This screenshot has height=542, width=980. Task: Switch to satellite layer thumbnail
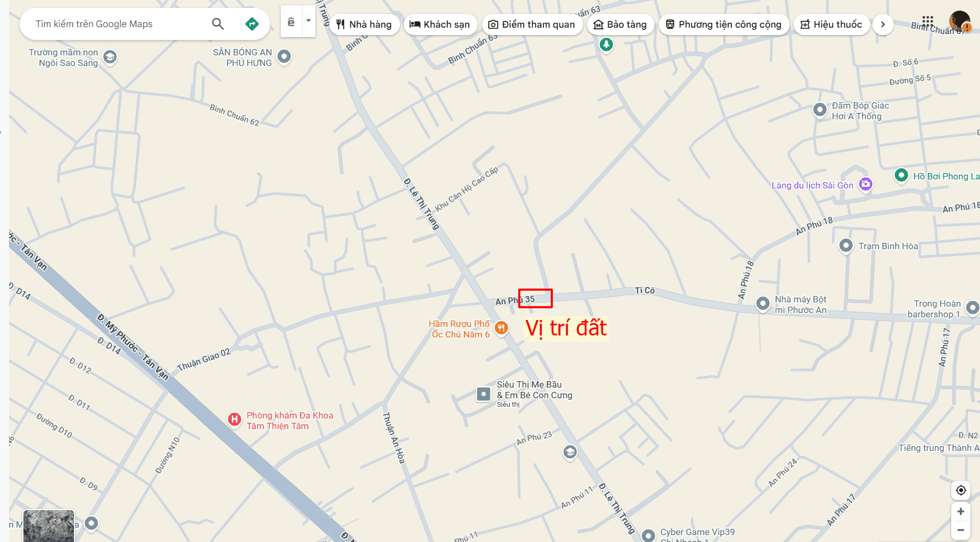coord(48,525)
